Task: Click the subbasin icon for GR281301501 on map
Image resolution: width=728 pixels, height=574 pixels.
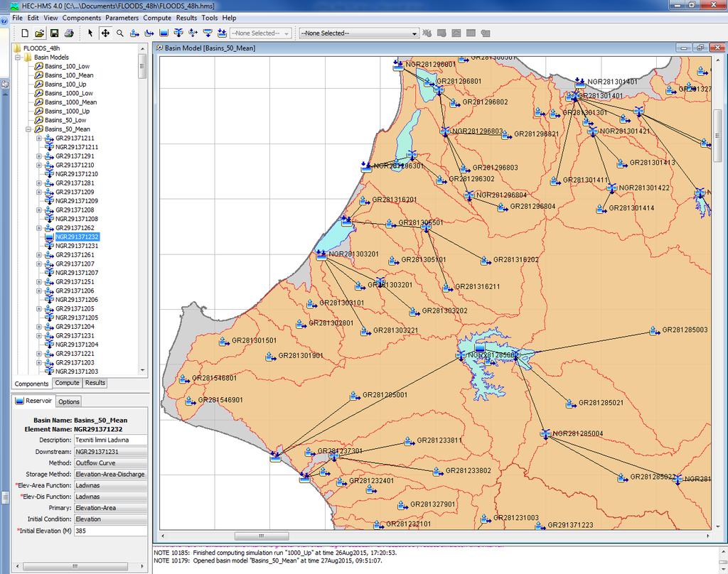Action: pos(224,342)
